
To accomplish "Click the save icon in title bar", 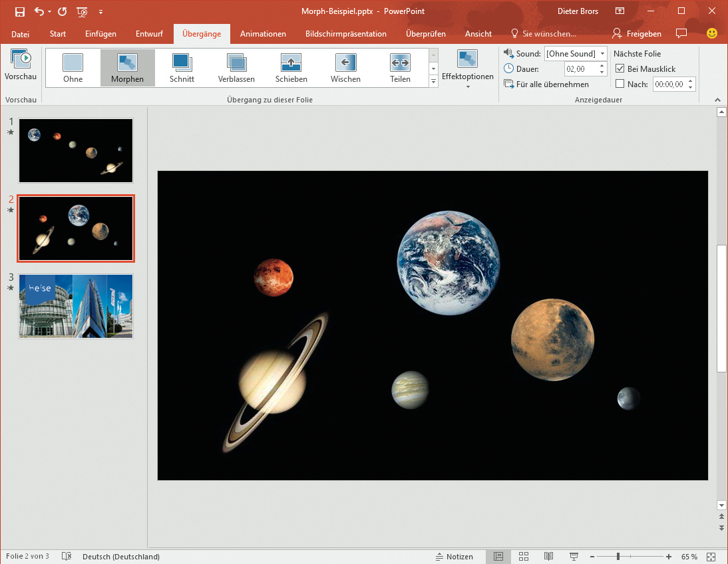I will [19, 11].
